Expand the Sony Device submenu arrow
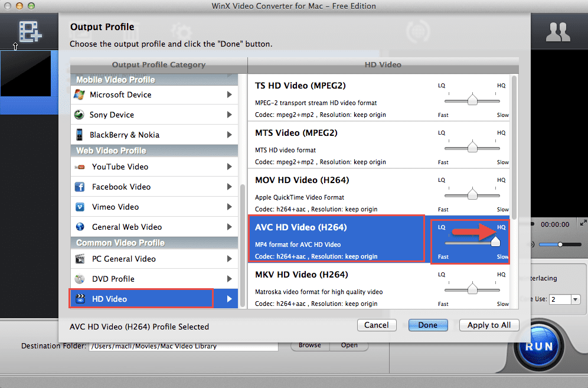This screenshot has width=588, height=388. point(230,115)
